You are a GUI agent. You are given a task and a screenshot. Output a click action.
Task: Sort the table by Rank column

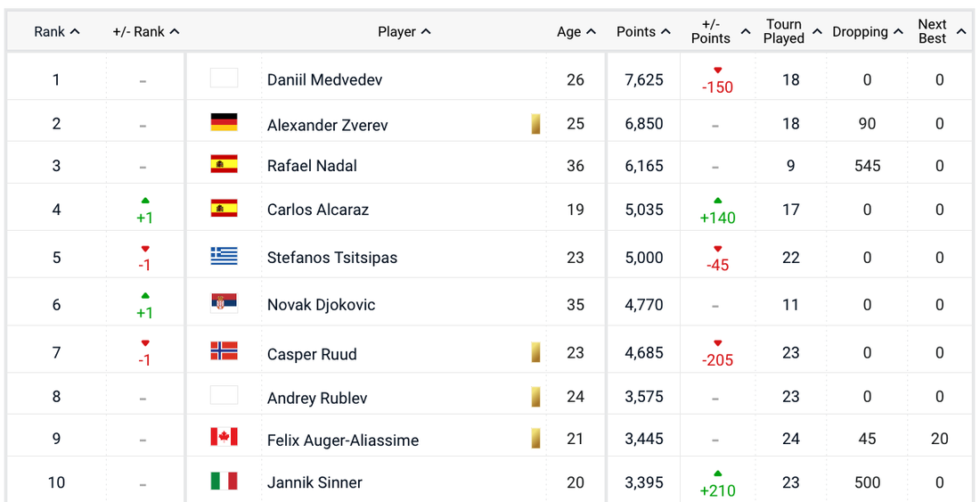click(56, 32)
